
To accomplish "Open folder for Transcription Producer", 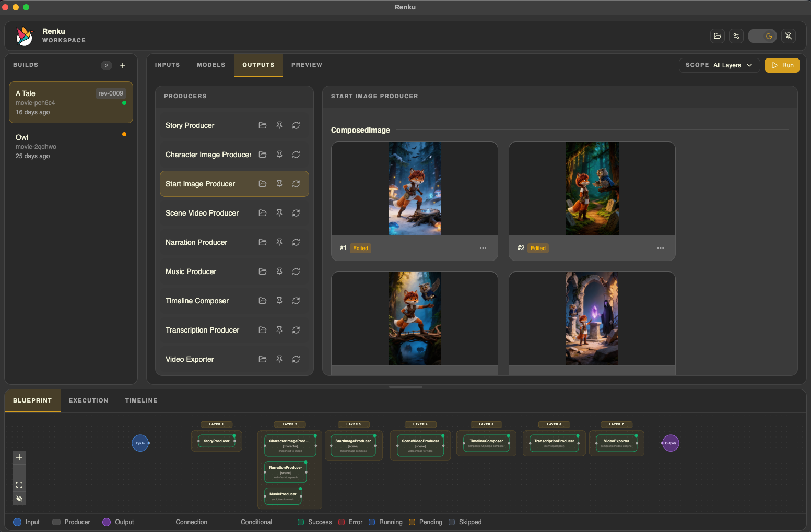I will (263, 330).
